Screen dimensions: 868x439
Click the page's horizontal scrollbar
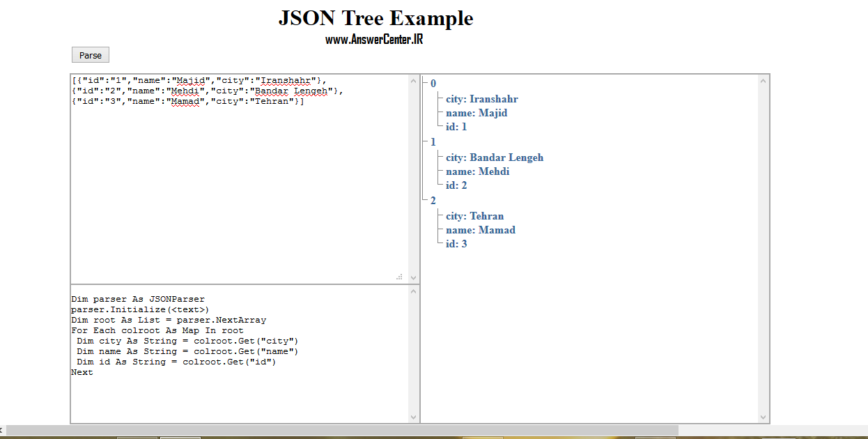[x=341, y=431]
